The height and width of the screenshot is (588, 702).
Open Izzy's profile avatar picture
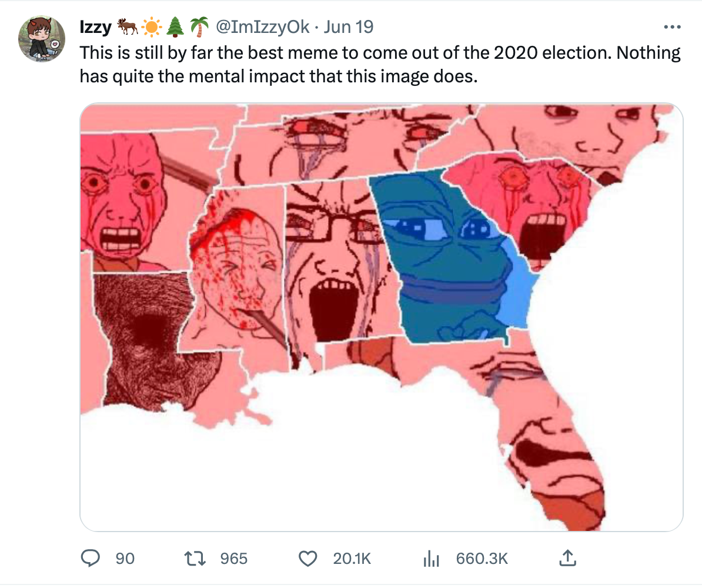pyautogui.click(x=41, y=39)
